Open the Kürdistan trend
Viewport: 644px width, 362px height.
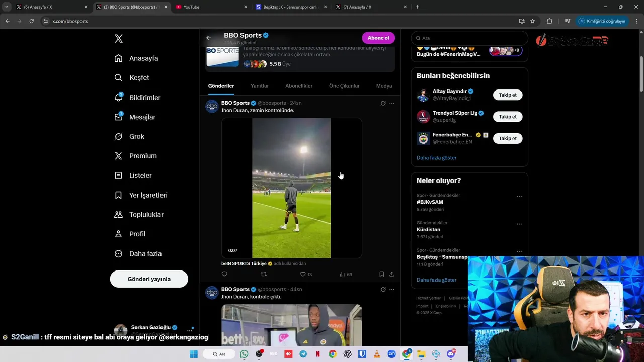tap(429, 229)
